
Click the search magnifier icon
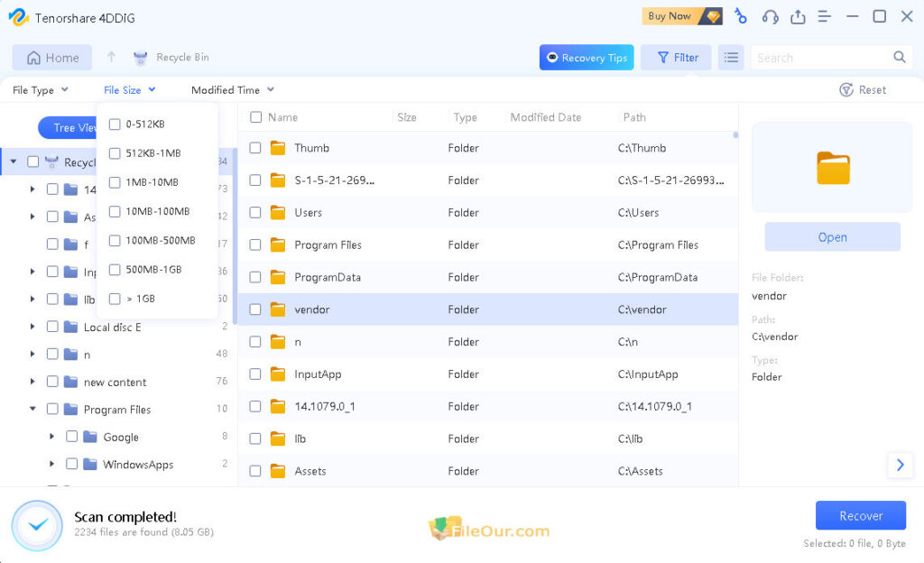[900, 57]
